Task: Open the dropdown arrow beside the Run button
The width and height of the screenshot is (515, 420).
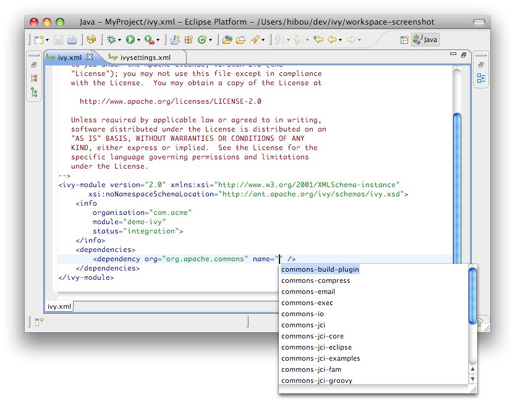Action: 138,41
